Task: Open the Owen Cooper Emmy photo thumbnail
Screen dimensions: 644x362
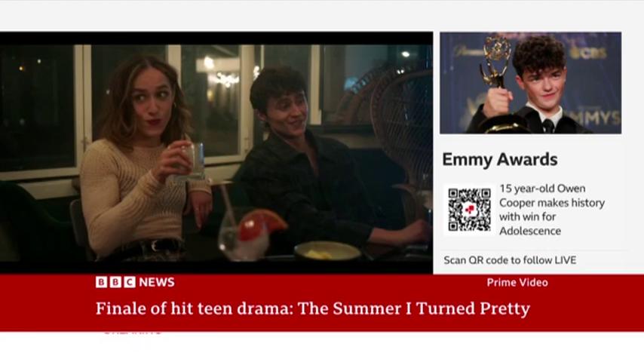Action: (x=531, y=83)
